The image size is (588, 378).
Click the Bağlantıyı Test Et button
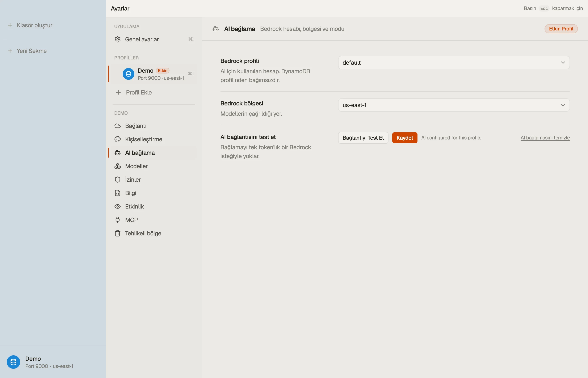pyautogui.click(x=363, y=138)
